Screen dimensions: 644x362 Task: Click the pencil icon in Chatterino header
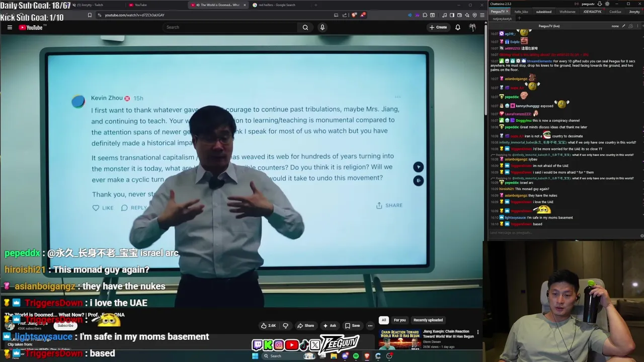(x=624, y=26)
